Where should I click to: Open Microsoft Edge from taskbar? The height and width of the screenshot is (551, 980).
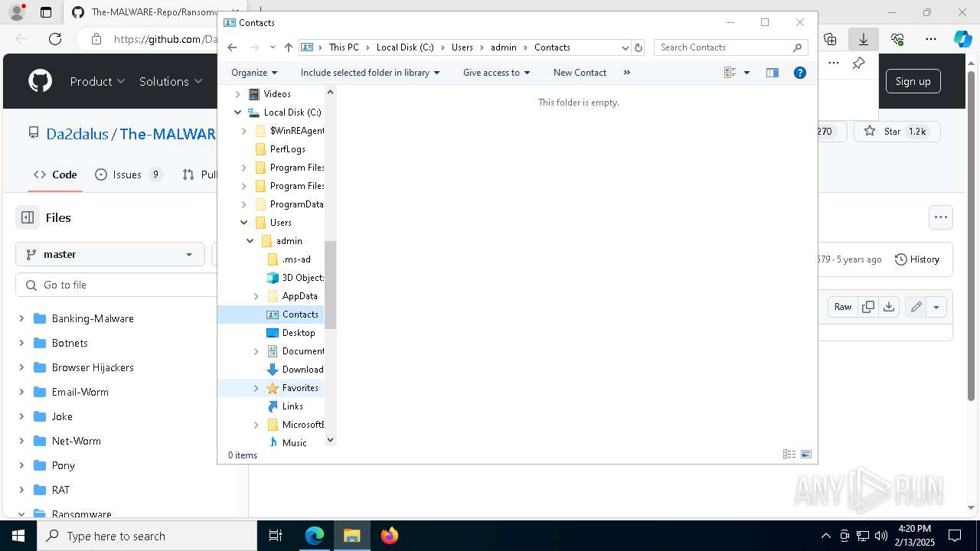coord(315,536)
